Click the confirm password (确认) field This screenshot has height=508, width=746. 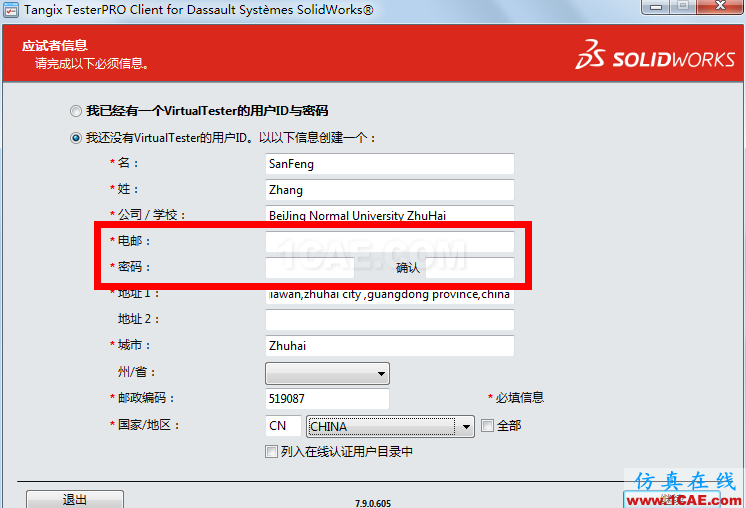pos(470,268)
